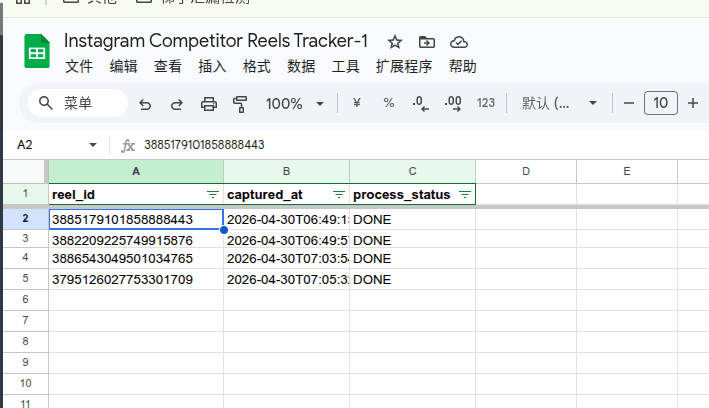Select captured_at cell 2026-04-30T07:05
709x408 pixels.
click(287, 279)
